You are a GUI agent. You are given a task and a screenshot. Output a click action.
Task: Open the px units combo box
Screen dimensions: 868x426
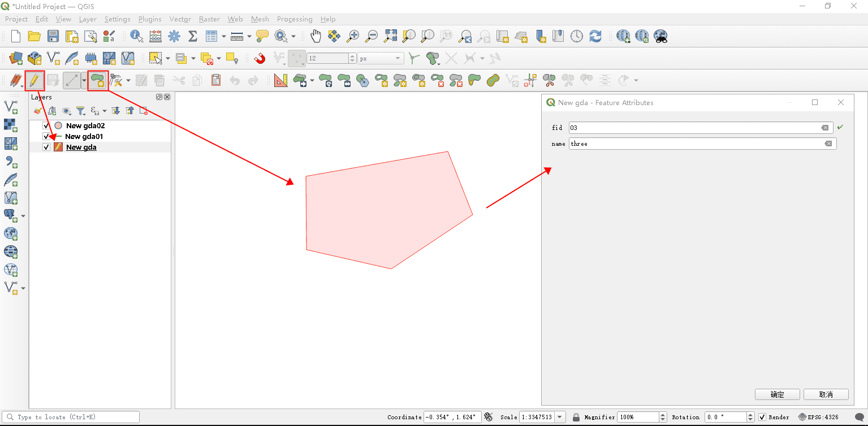pos(381,58)
